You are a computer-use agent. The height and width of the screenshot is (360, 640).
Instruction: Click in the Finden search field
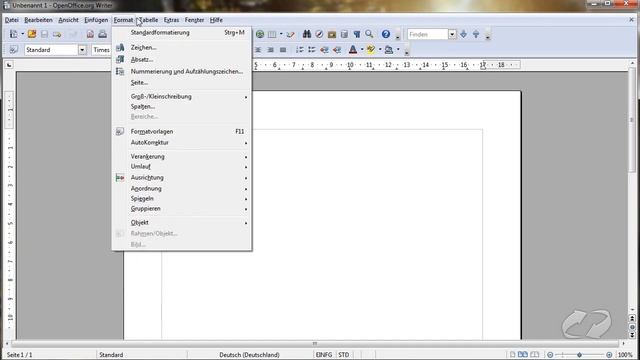(428, 34)
